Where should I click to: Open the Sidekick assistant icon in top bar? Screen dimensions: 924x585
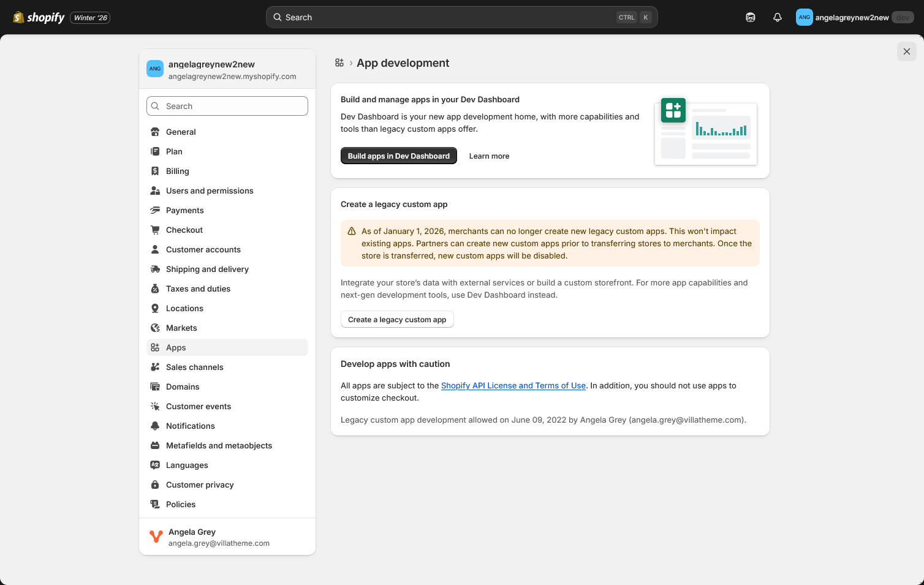click(750, 17)
